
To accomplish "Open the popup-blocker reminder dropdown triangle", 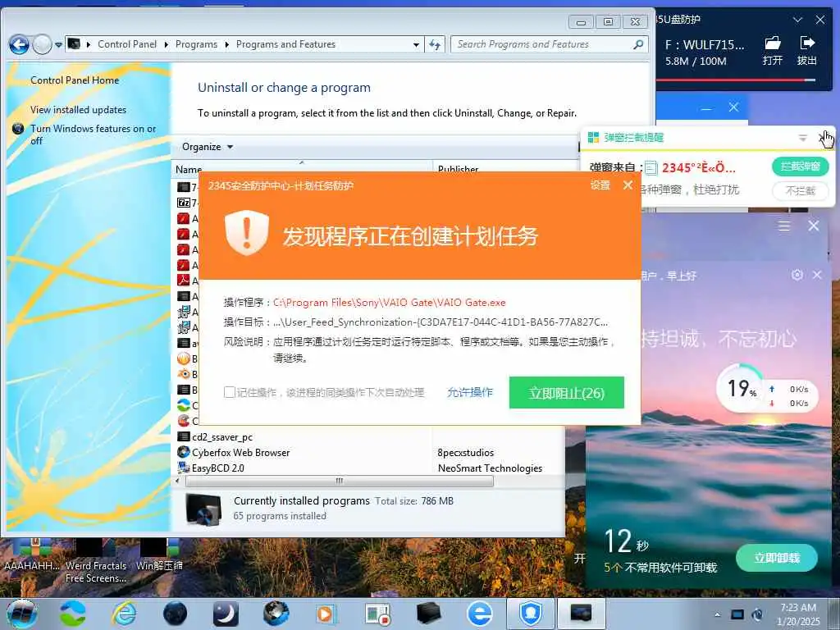I will click(802, 138).
